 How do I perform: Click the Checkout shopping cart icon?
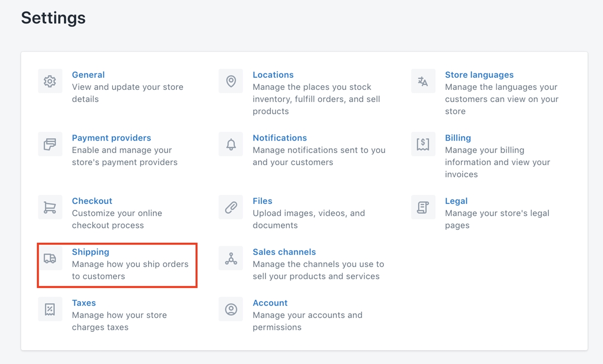click(x=50, y=207)
